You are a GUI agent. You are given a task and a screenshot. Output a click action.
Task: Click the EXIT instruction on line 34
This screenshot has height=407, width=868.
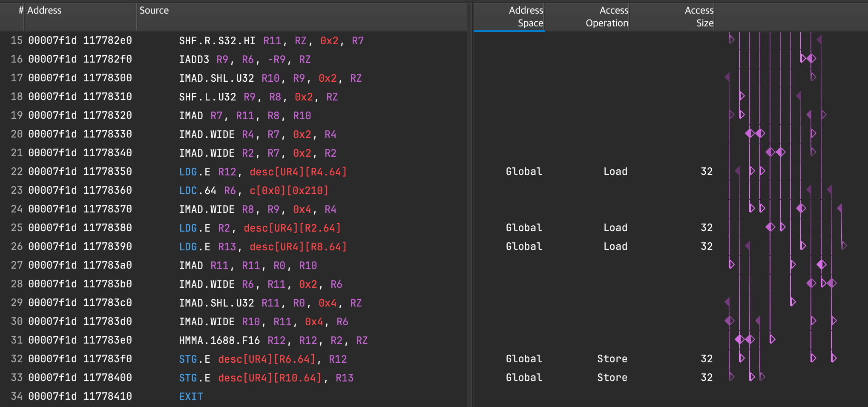191,396
